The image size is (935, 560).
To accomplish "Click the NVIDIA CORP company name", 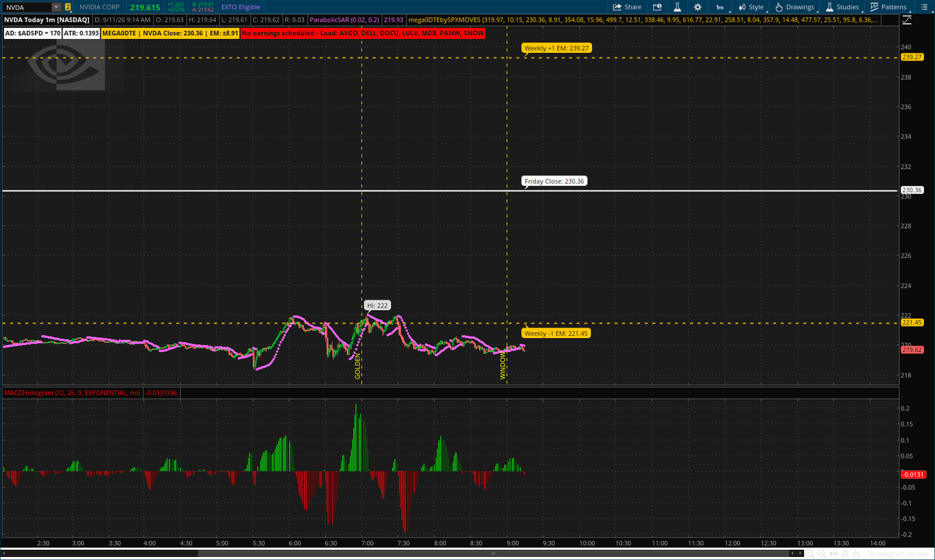I will pos(98,7).
